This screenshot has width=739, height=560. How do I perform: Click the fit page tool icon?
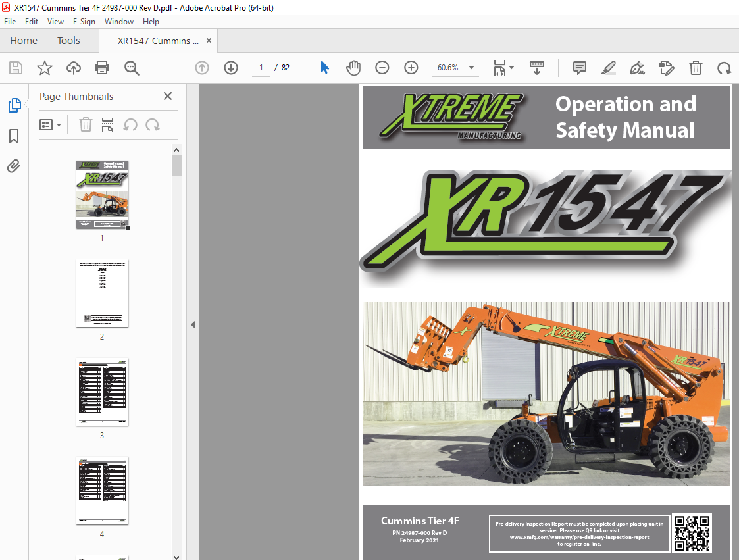[499, 68]
